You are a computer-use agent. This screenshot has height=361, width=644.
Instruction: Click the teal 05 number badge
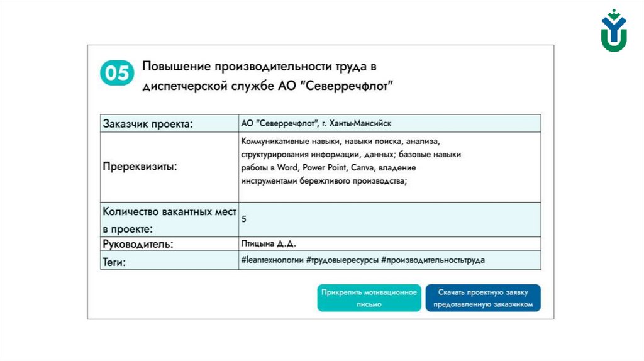point(117,73)
